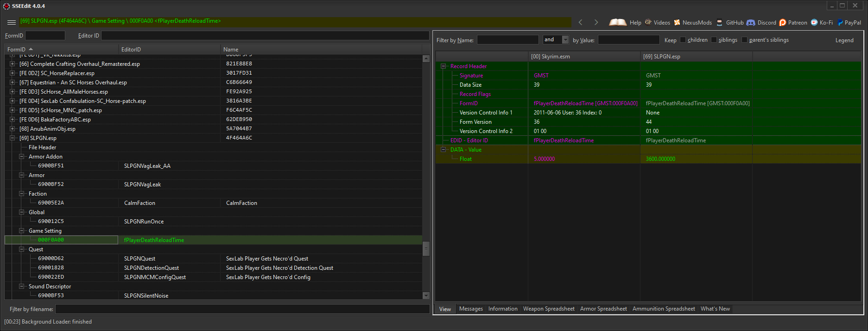Image resolution: width=868 pixels, height=331 pixels.
Task: Collapse the Armor Addon group
Action: point(22,157)
